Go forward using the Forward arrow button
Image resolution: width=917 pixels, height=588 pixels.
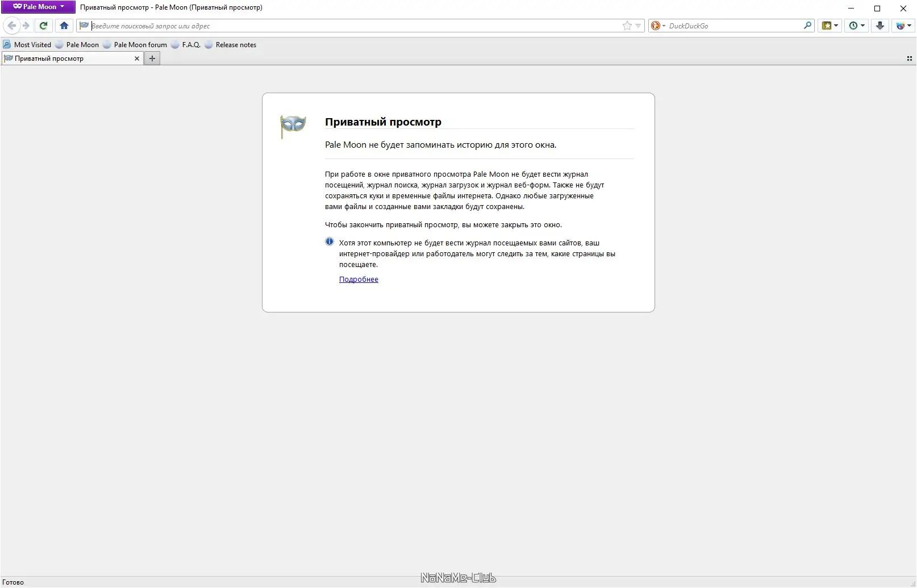coord(26,26)
